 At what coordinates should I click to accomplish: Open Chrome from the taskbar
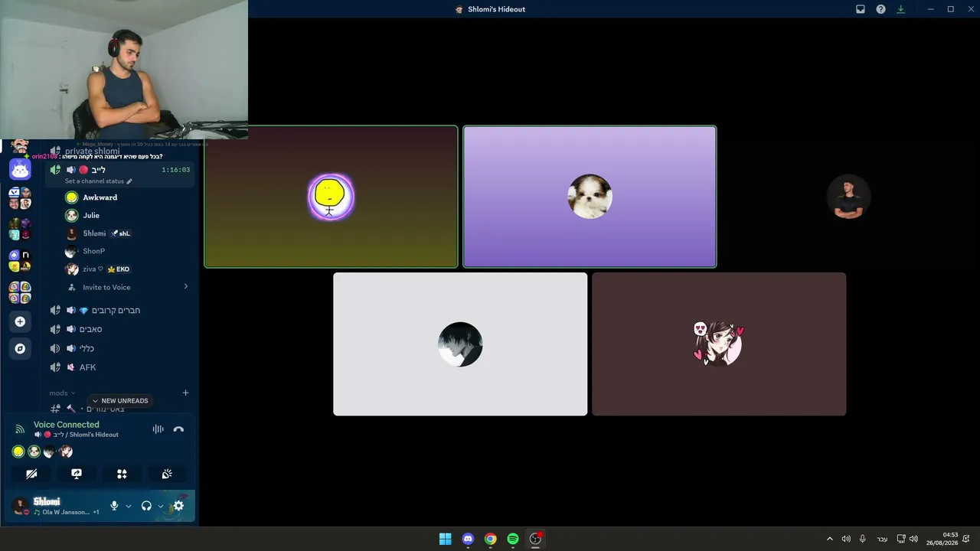[490, 539]
